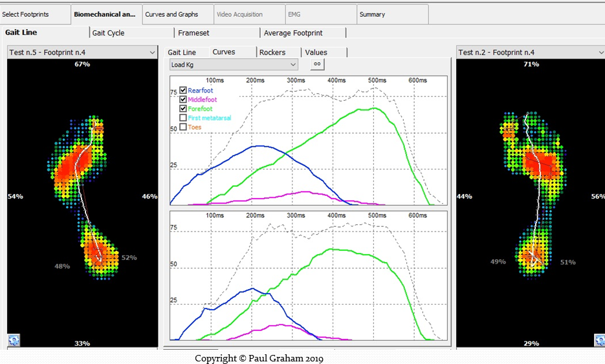Click the 49% heel value on right footprint
This screenshot has height=364, width=605.
click(x=498, y=261)
